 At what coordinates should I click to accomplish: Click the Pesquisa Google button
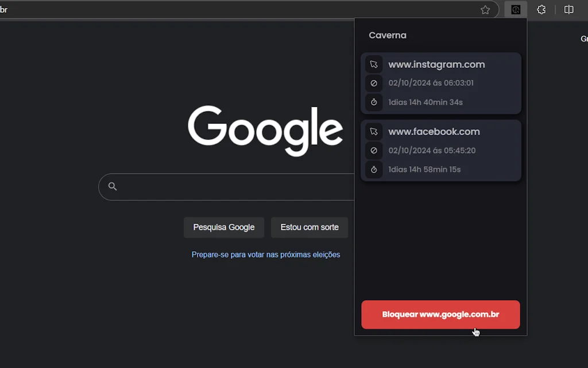[x=223, y=227]
